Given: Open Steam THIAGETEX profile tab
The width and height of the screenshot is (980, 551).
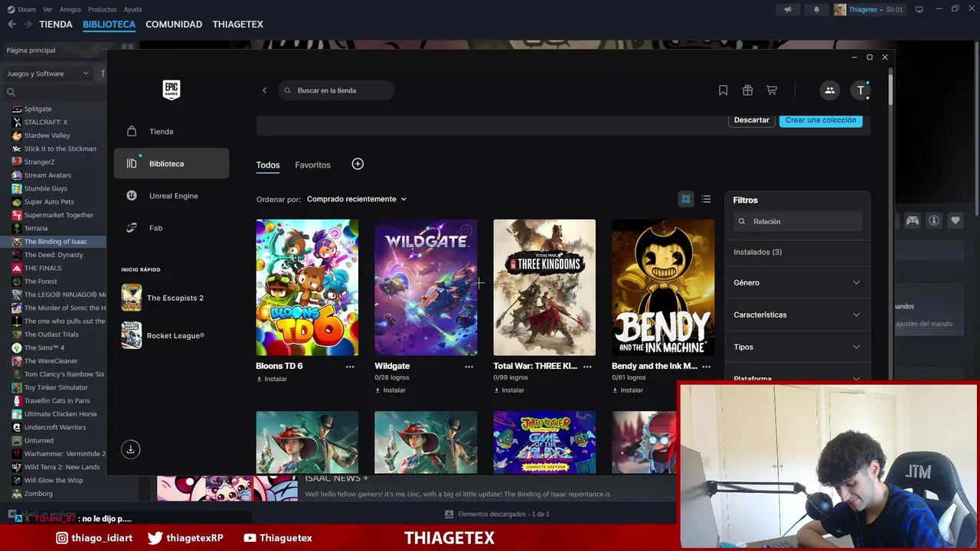Looking at the screenshot, I should coord(237,24).
